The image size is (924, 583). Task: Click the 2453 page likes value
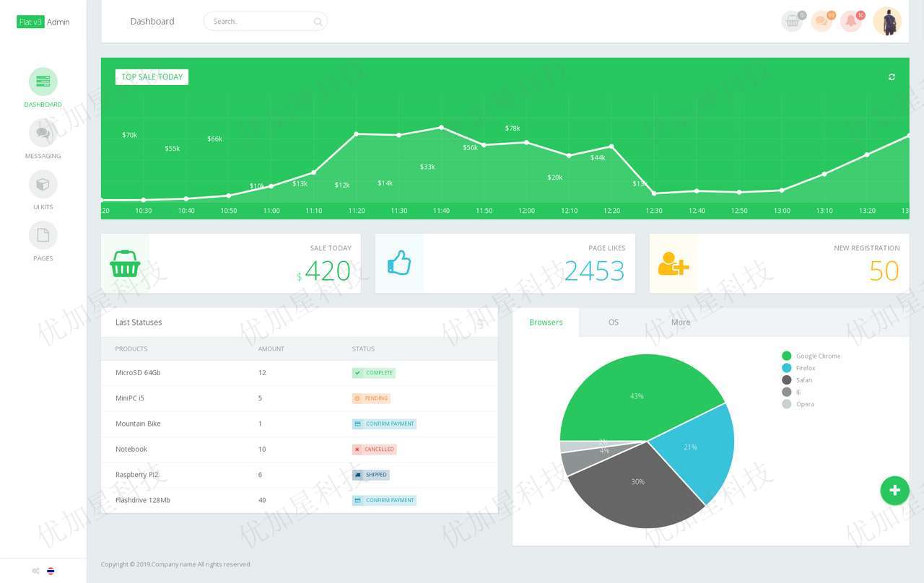point(594,271)
